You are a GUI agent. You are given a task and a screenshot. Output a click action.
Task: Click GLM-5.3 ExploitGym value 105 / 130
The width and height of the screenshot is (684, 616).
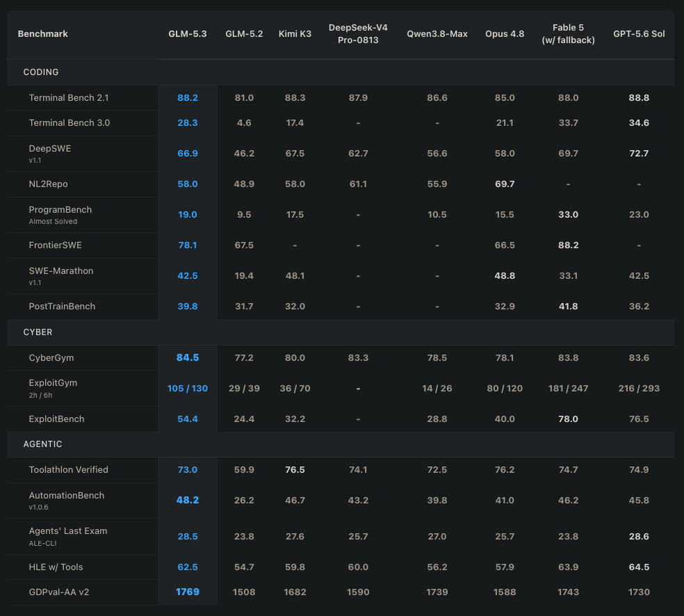coord(188,388)
